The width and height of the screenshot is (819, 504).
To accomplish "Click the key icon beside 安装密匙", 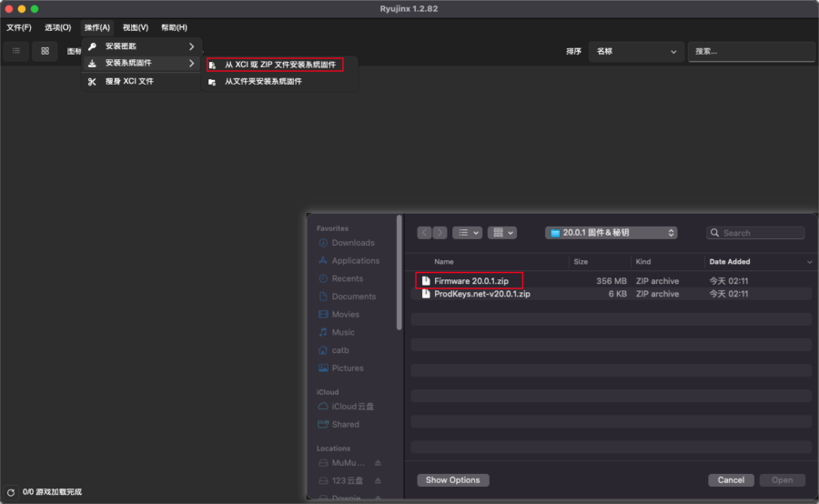I will click(x=92, y=46).
